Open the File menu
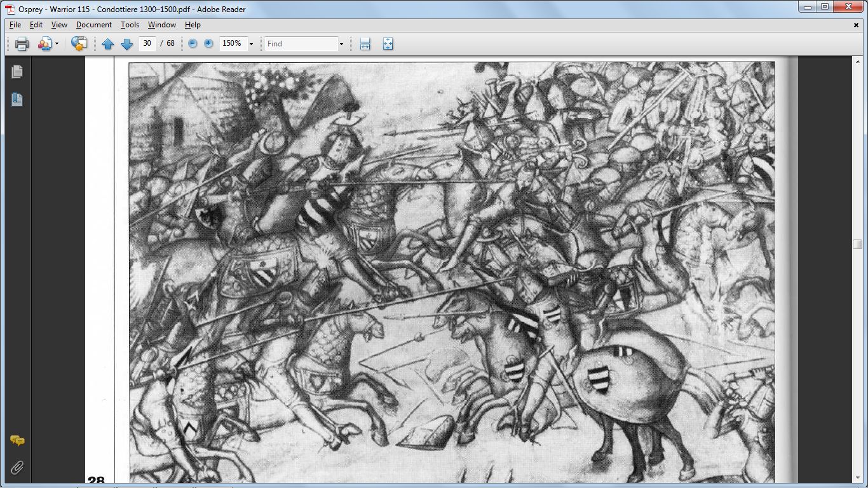Image resolution: width=868 pixels, height=488 pixels. point(15,25)
